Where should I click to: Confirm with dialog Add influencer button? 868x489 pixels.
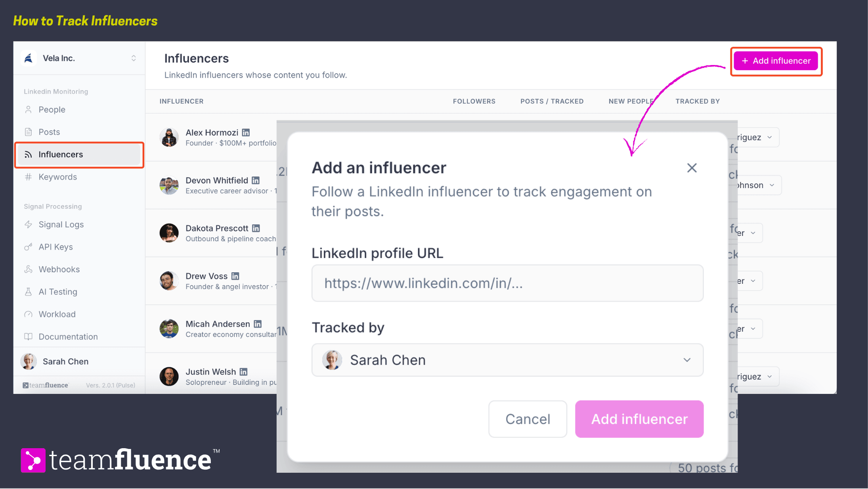tap(639, 419)
